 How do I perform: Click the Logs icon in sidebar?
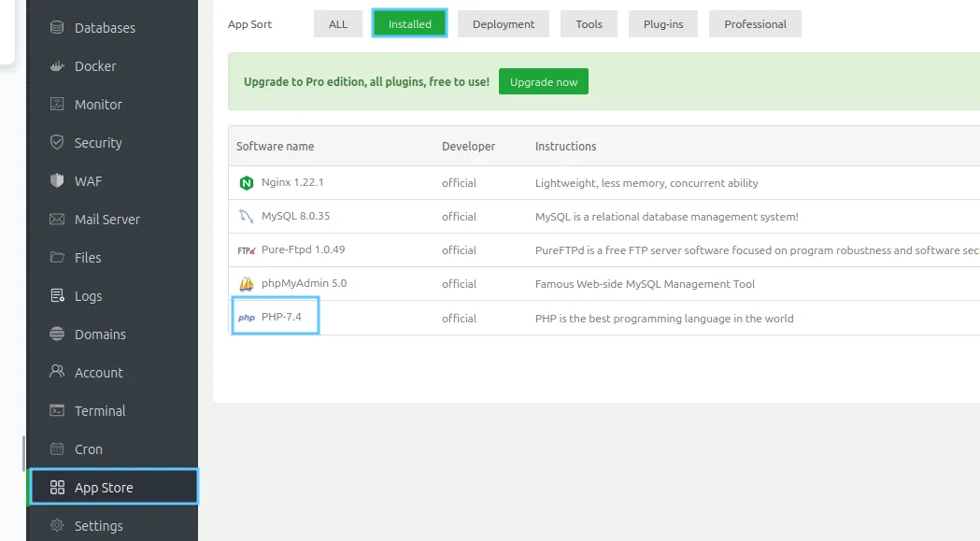click(57, 295)
